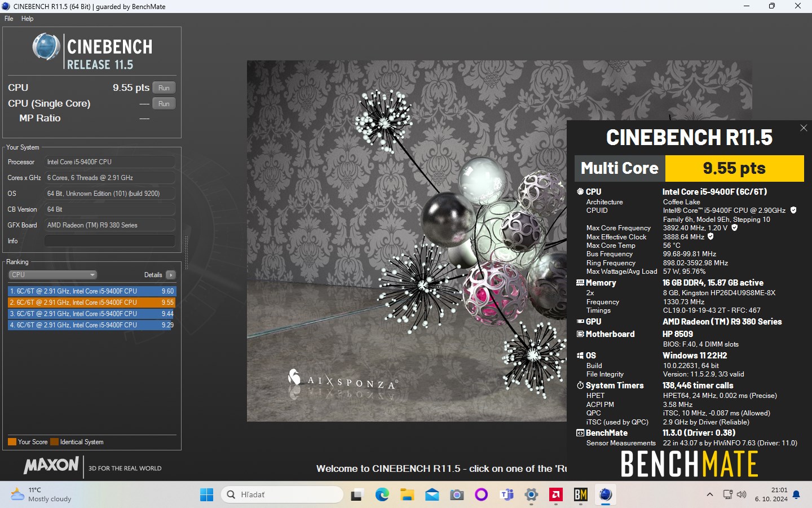The width and height of the screenshot is (812, 508).
Task: Select the highlighted ranking entry scoring 9.55
Action: pos(92,303)
